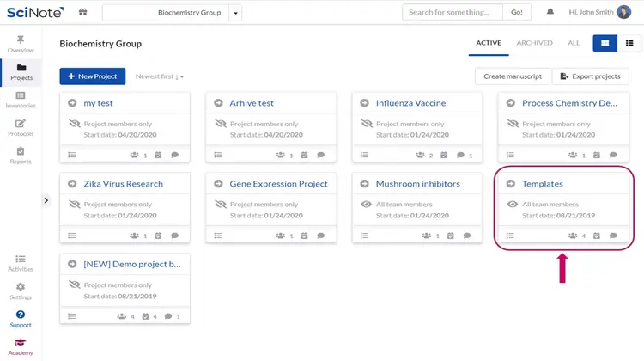Image resolution: width=644 pixels, height=361 pixels.
Task: Open calendar icon on Demo project card
Action: click(145, 316)
